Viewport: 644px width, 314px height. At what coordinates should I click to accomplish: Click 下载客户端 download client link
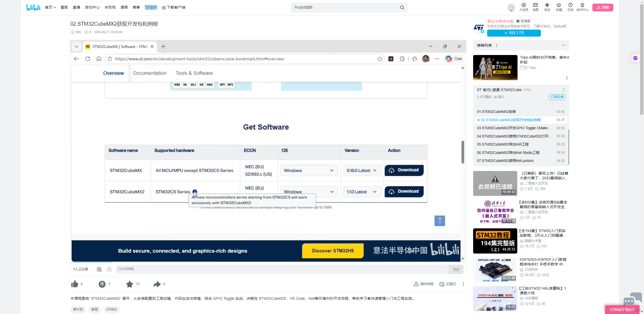pyautogui.click(x=173, y=7)
